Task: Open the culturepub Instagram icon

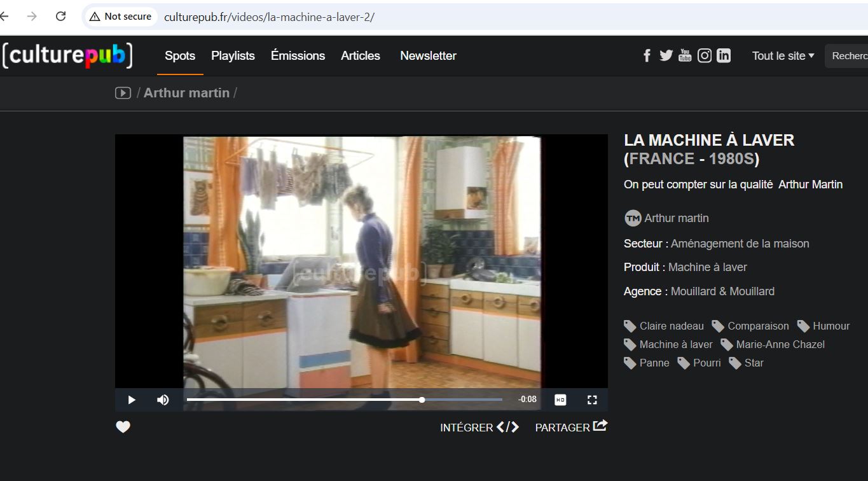Action: pos(705,55)
